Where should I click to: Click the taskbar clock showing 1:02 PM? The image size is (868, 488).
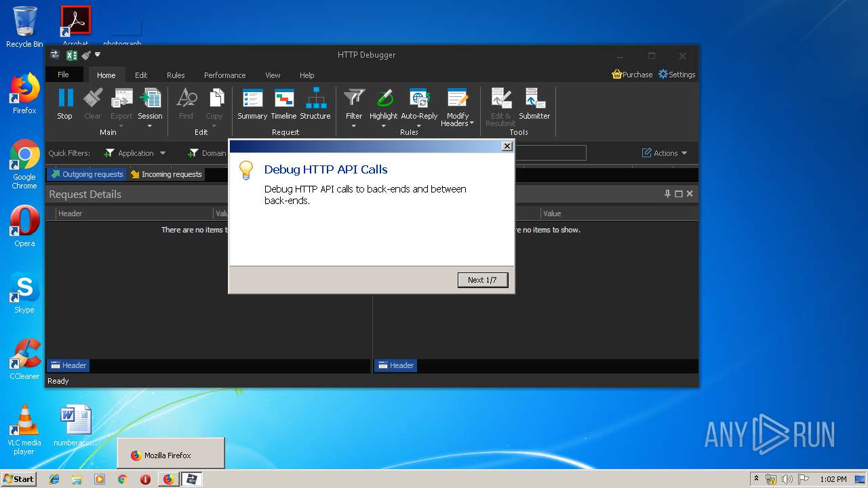pyautogui.click(x=833, y=479)
